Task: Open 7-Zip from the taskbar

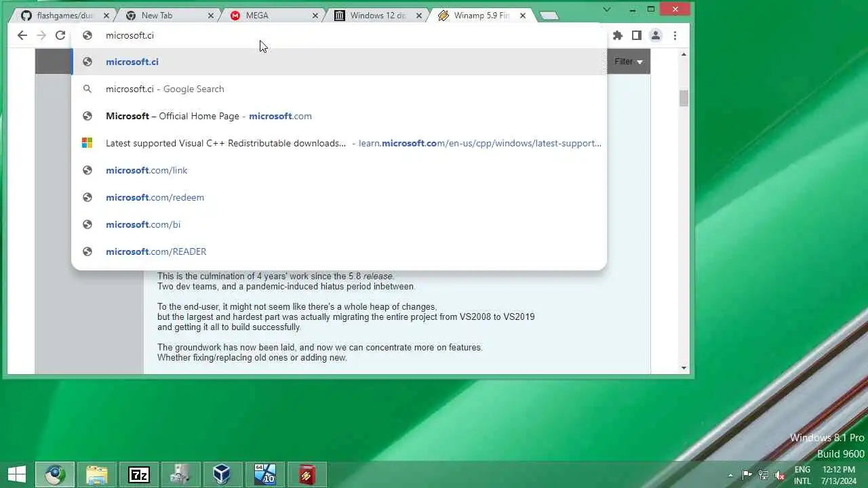Action: [139, 474]
